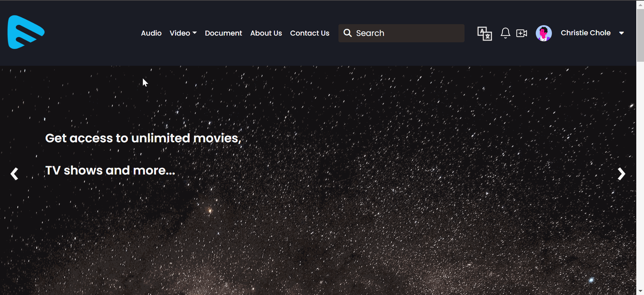This screenshot has height=295, width=644.
Task: Open the Audio menu item
Action: coord(151,33)
